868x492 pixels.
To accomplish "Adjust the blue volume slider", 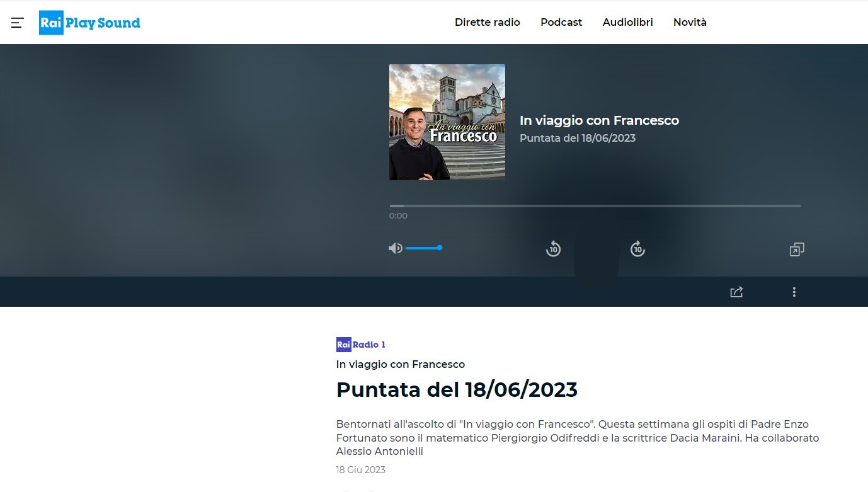I will (423, 248).
